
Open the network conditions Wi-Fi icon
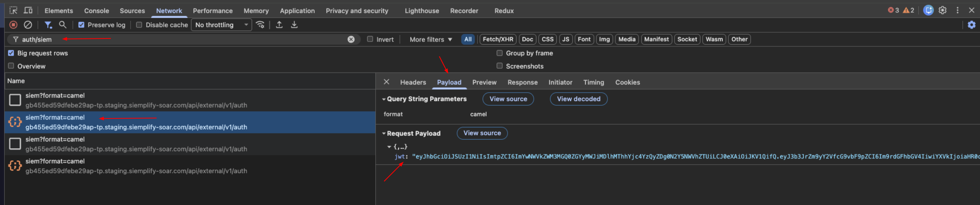click(x=260, y=25)
